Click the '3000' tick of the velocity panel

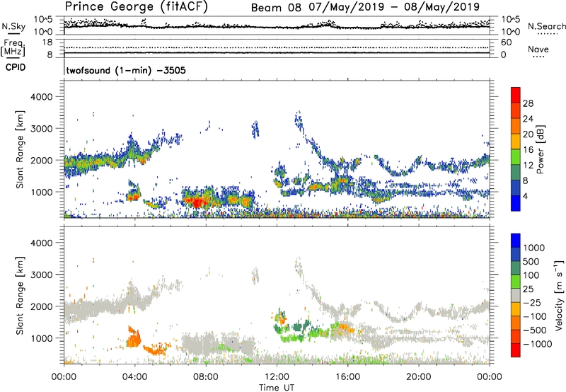tap(41, 275)
